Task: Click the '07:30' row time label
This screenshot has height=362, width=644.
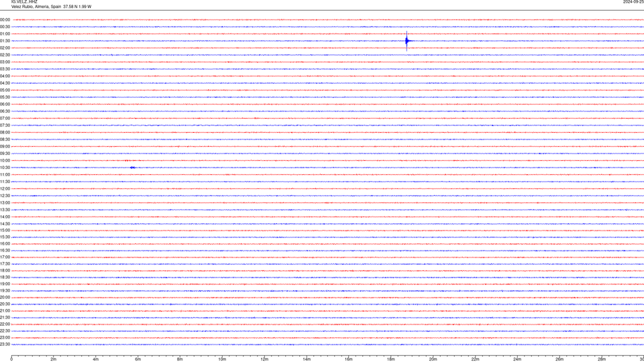Action: click(5, 125)
